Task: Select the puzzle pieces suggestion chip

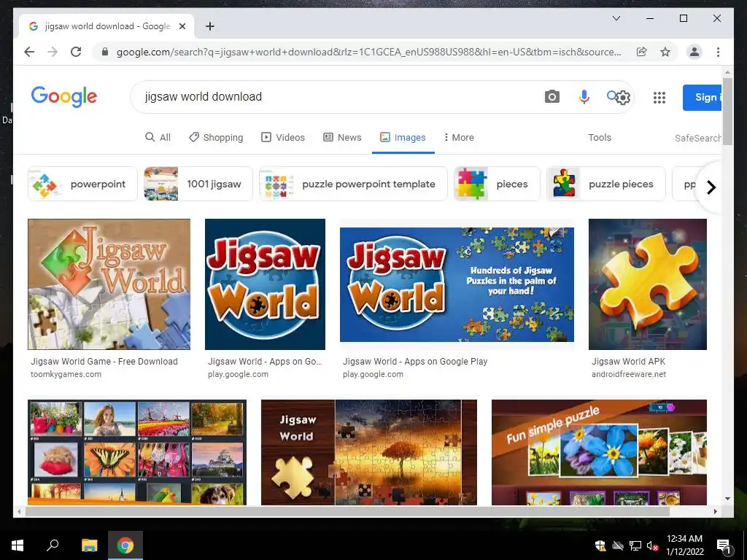Action: click(605, 184)
